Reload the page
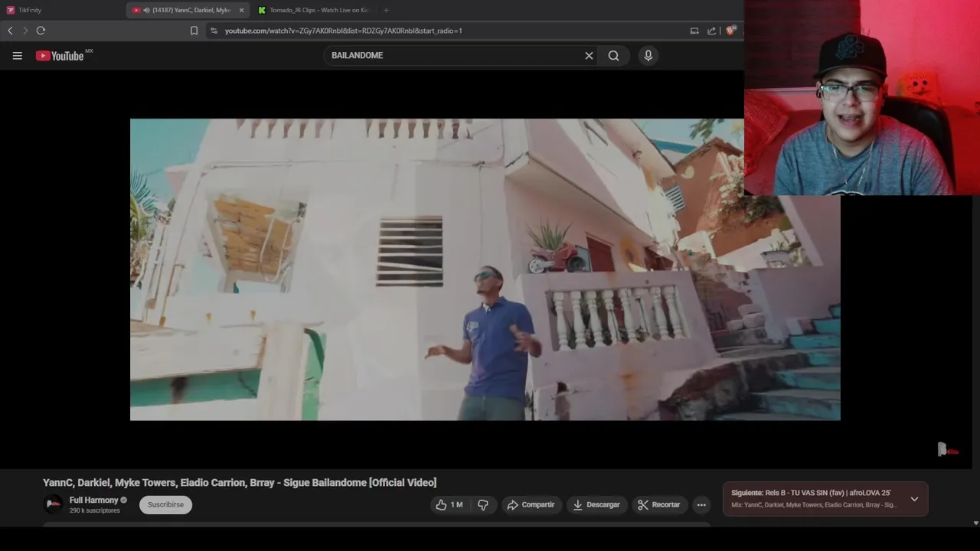This screenshot has height=551, width=980. coord(41,31)
